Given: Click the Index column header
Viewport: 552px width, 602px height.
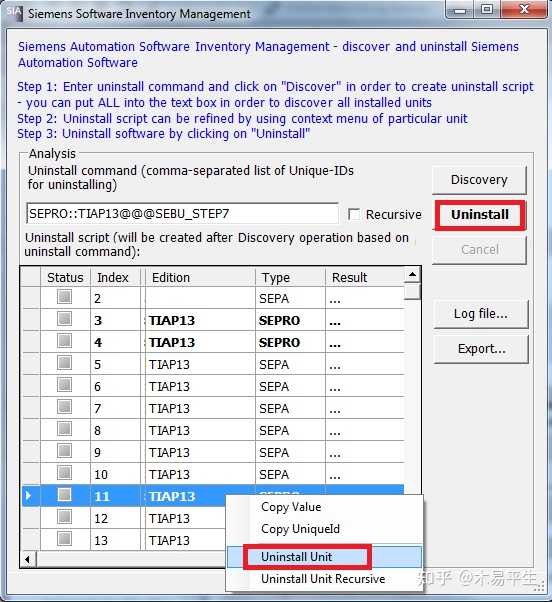Looking at the screenshot, I should [x=116, y=277].
